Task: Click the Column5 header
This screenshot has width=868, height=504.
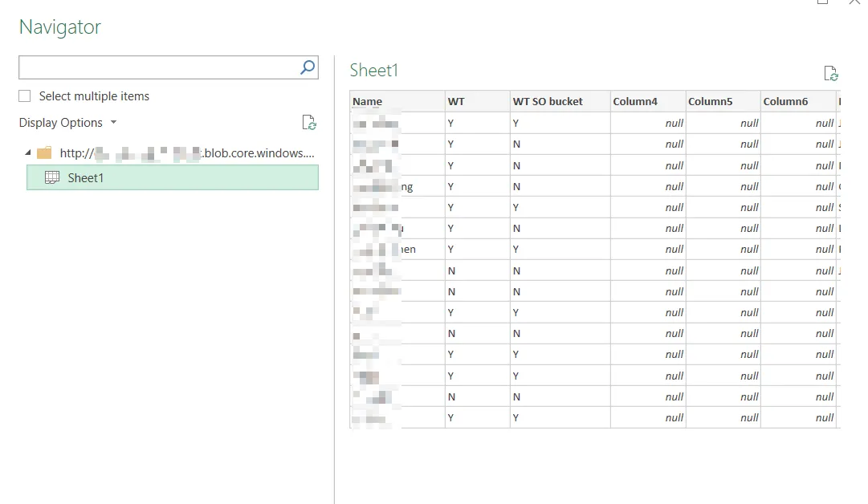Action: pos(723,101)
